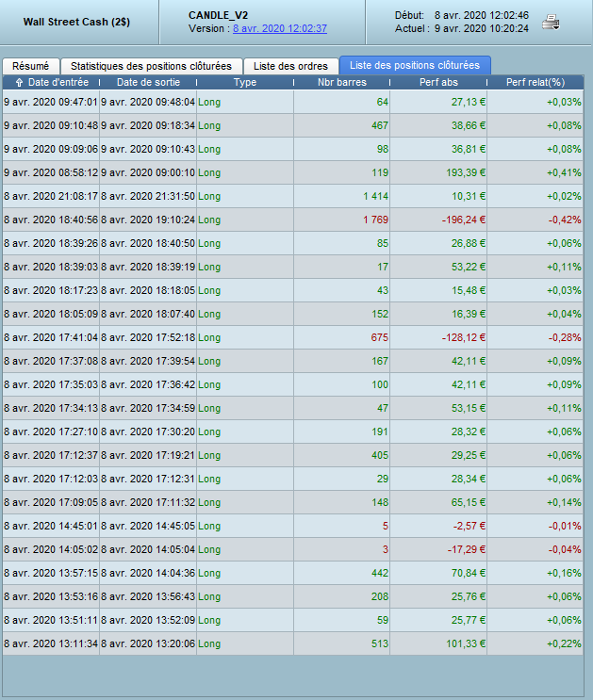Click the 53,22 € performance cell
This screenshot has height=700, width=593.
tap(438, 267)
